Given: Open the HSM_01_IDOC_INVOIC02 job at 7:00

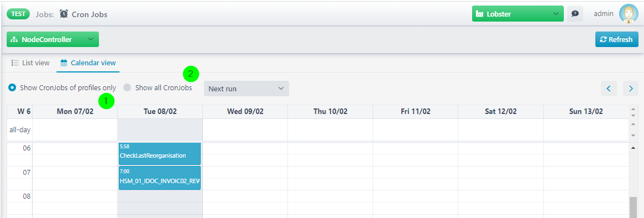Looking at the screenshot, I should pos(159,178).
